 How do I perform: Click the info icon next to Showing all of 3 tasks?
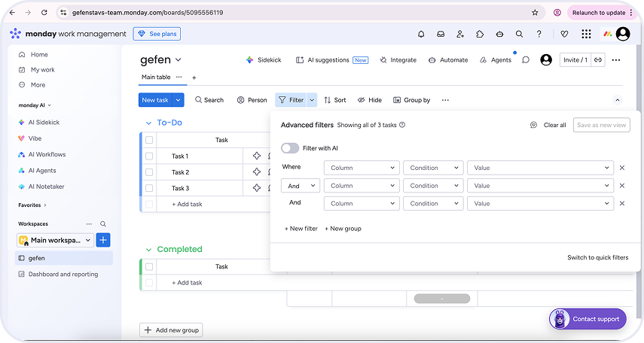point(402,125)
